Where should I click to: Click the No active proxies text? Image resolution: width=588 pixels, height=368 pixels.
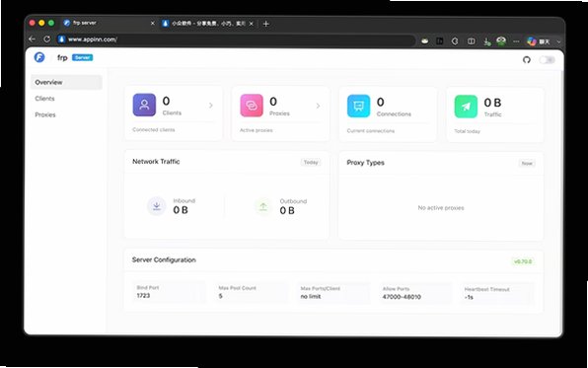(441, 208)
